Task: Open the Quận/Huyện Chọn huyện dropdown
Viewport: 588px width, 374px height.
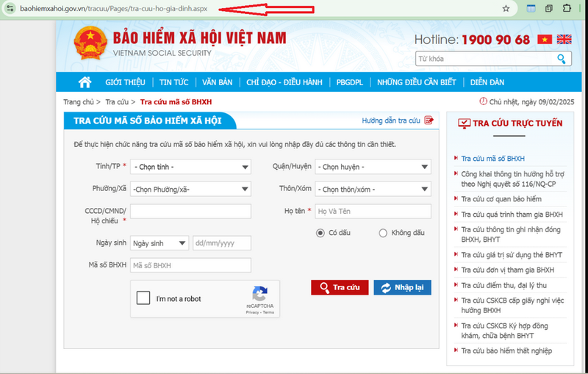Action: tap(373, 167)
